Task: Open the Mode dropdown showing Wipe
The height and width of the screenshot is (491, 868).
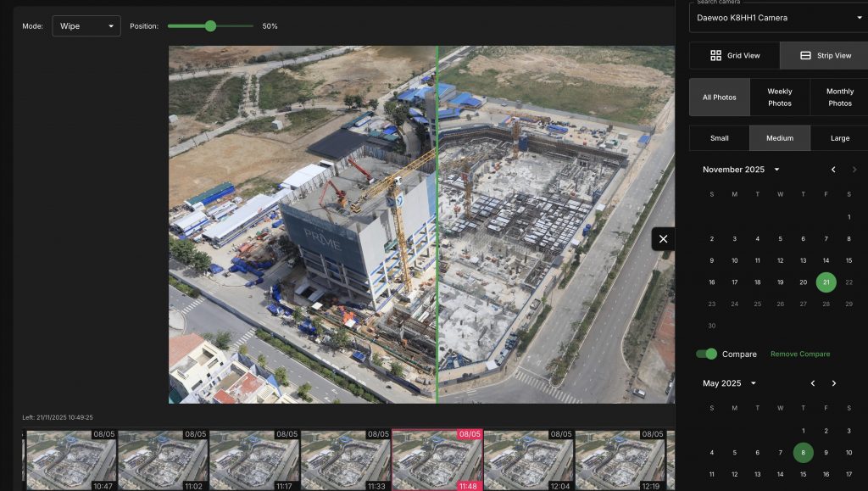Action: point(86,26)
